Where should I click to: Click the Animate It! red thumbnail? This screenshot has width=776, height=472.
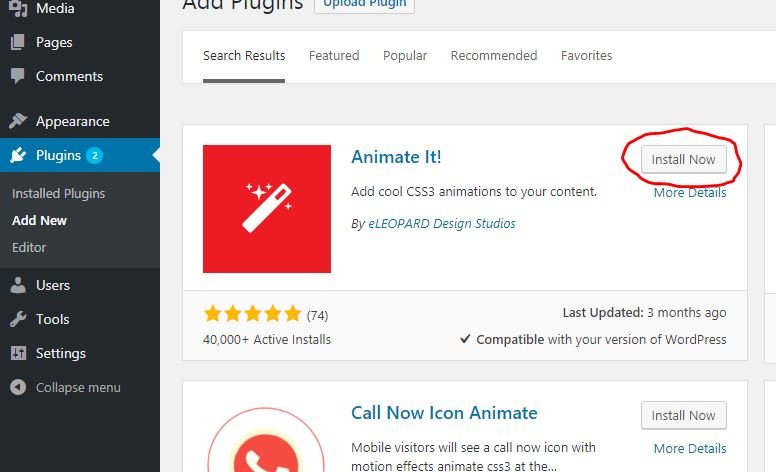coord(267,209)
